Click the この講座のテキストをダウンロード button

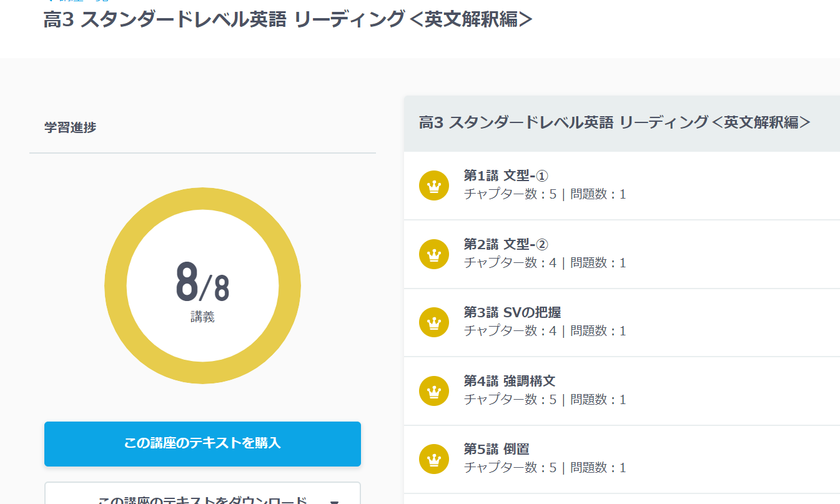[187, 498]
